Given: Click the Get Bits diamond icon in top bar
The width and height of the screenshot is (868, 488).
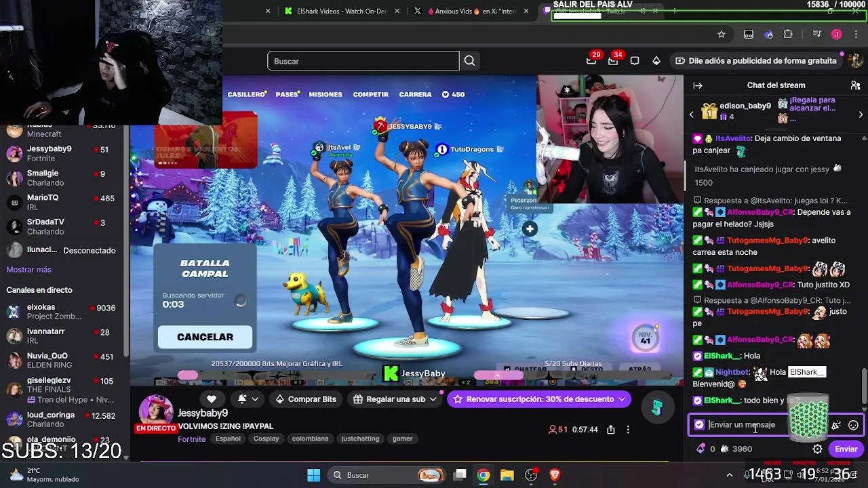Looking at the screenshot, I should coord(656,60).
